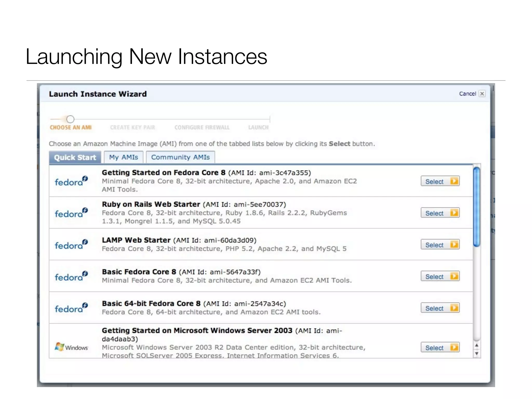Click the AMI list scrollbar thumb

[x=476, y=207]
